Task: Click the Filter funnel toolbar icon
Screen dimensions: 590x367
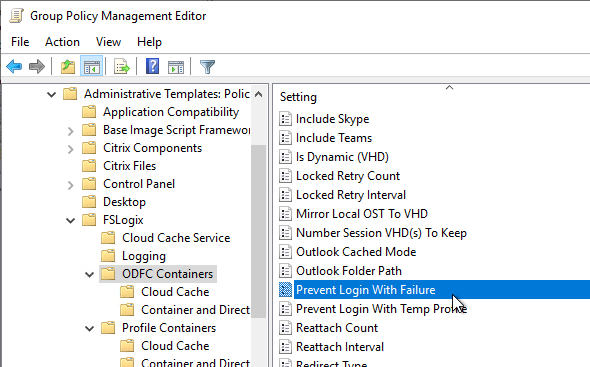Action: point(207,67)
